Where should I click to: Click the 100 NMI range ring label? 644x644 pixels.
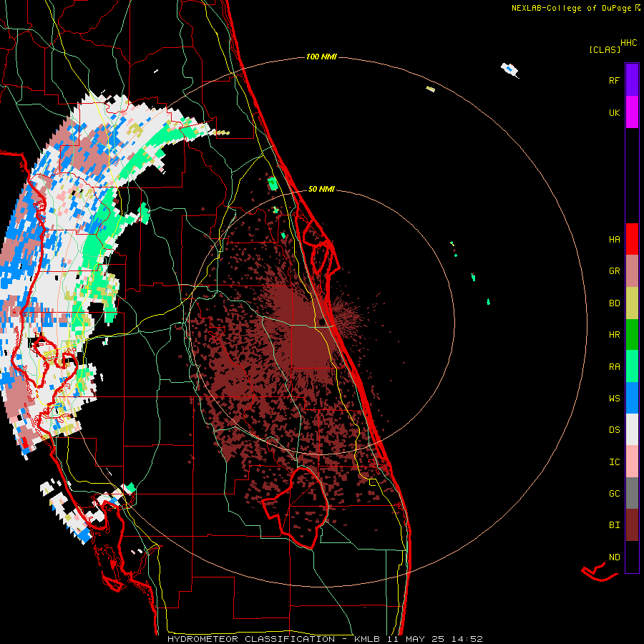321,57
